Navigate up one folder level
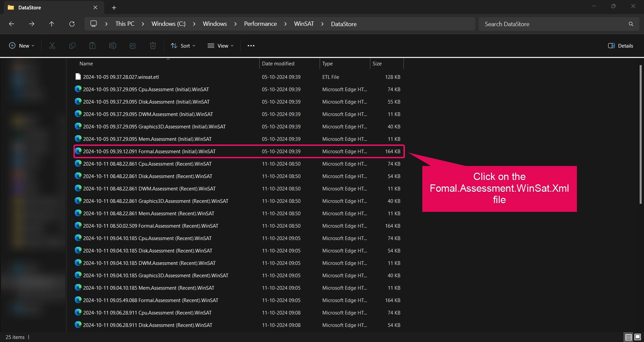 coord(52,24)
